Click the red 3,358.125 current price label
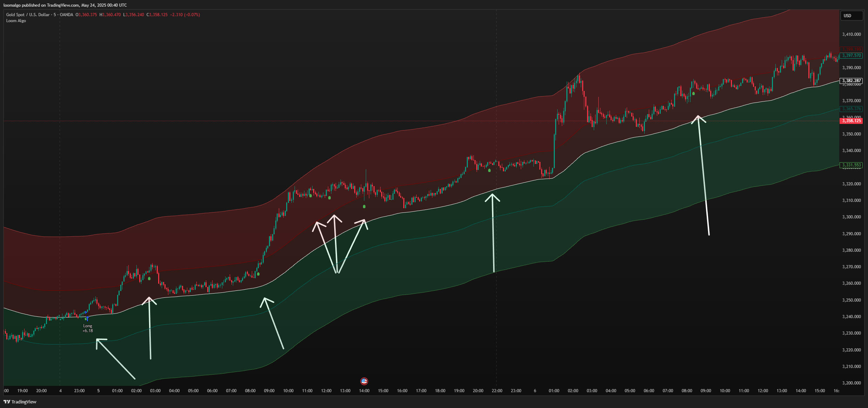868x408 pixels. [x=851, y=121]
